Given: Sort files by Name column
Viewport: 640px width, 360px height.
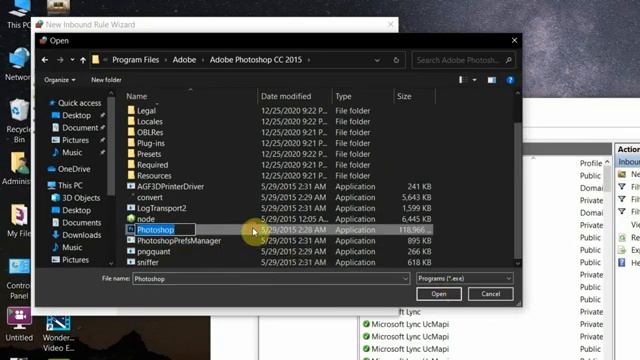Looking at the screenshot, I should pos(137,96).
